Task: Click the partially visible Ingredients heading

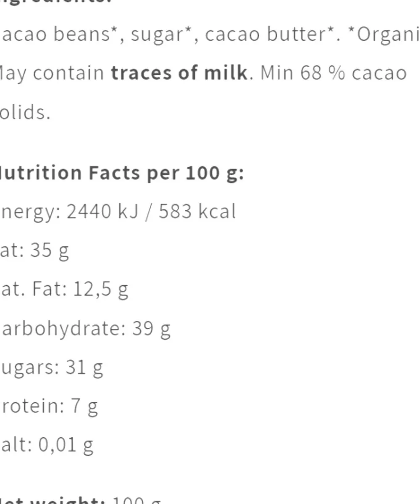Action: coord(55,1)
